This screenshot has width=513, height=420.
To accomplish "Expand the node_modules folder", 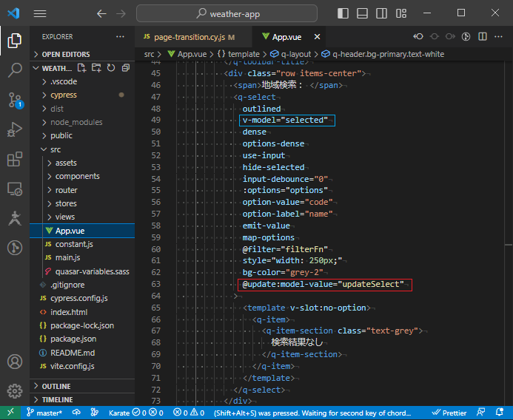I will pyautogui.click(x=81, y=122).
